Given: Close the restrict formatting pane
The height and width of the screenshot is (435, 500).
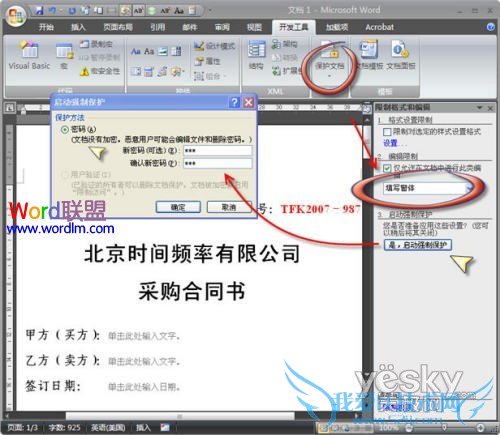Looking at the screenshot, I should 490,108.
